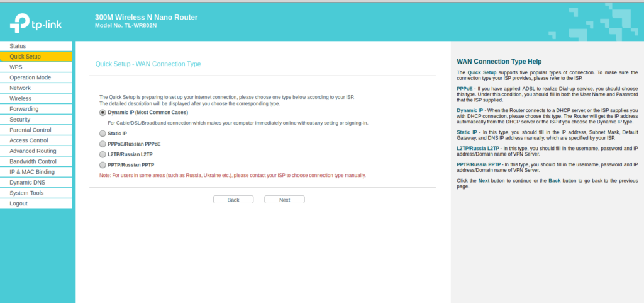Choose the Static IP radio option

[103, 134]
